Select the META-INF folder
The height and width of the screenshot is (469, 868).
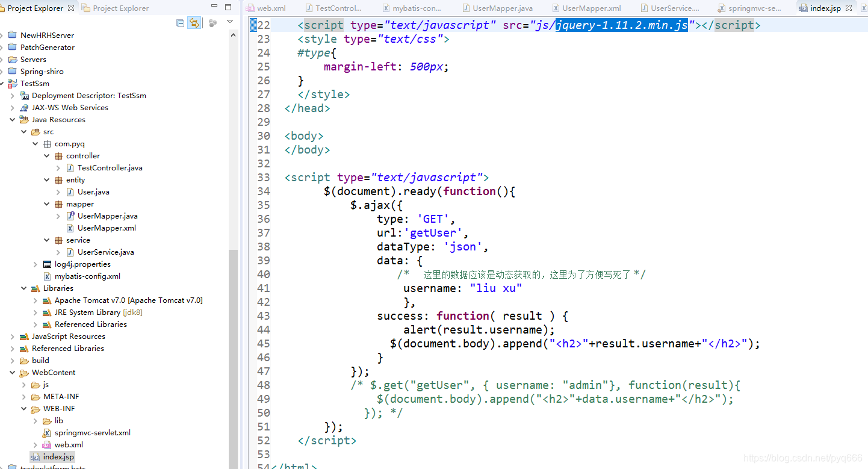61,396
